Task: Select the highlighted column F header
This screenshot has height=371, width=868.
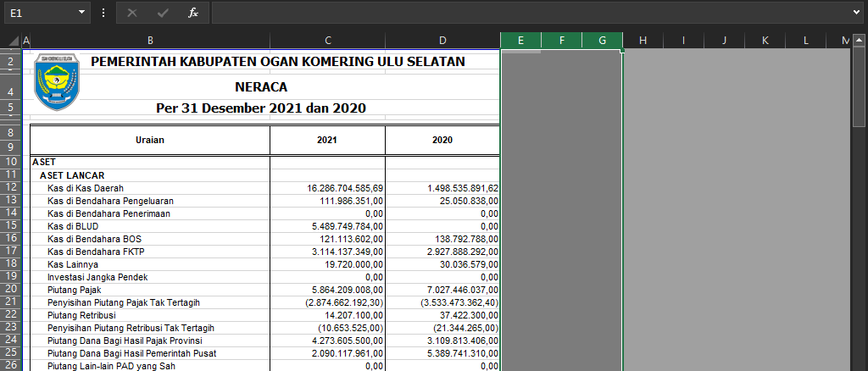Action: point(561,41)
